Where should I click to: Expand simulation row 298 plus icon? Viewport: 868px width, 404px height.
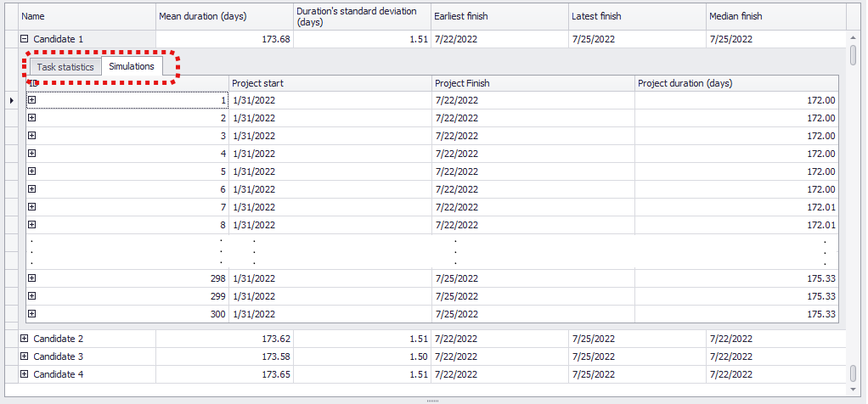tap(32, 278)
